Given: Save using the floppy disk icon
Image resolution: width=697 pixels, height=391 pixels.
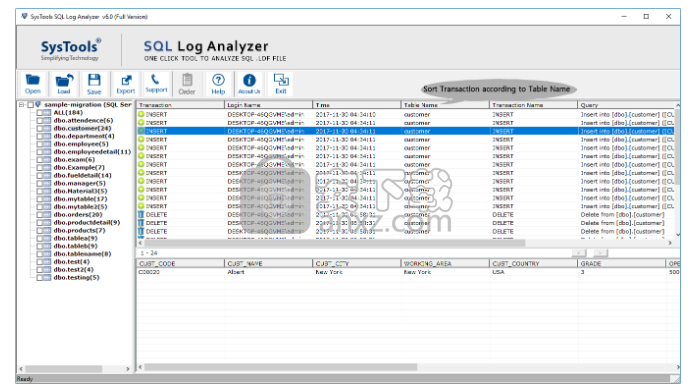Looking at the screenshot, I should tap(94, 84).
